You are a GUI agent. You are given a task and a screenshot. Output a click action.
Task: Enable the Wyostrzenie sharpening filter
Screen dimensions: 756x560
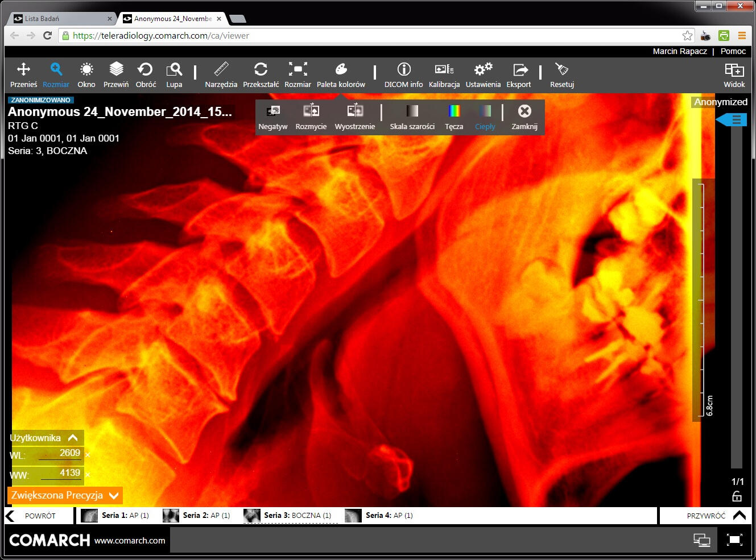tap(355, 117)
